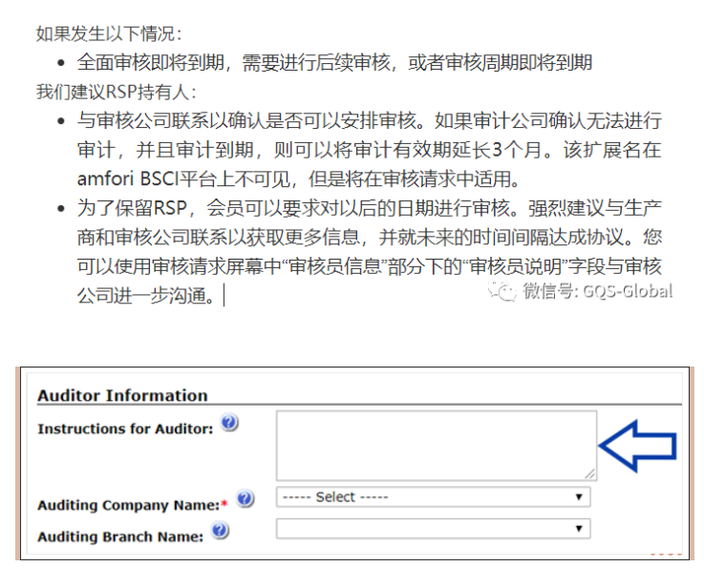This screenshot has height=588, width=704.
Task: Expand the Auditing Company Name dropdown
Action: (432, 497)
